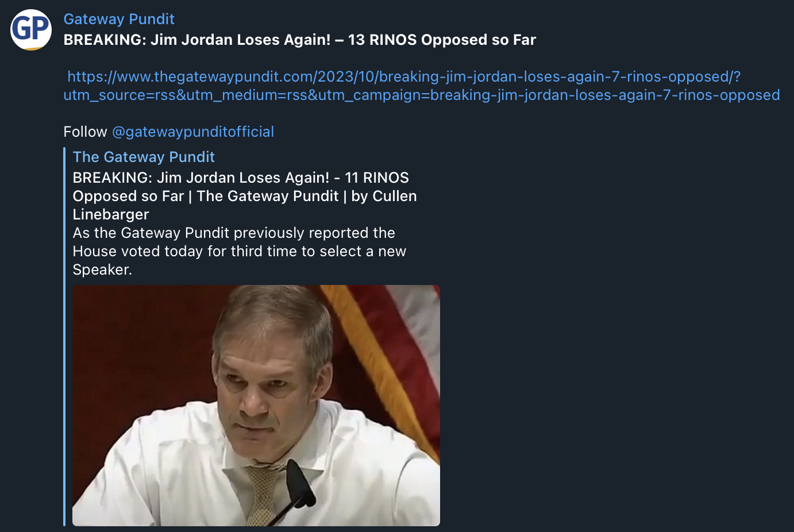This screenshot has height=532, width=794.
Task: Open the @gatewaypunditofficial mention
Action: (x=193, y=132)
